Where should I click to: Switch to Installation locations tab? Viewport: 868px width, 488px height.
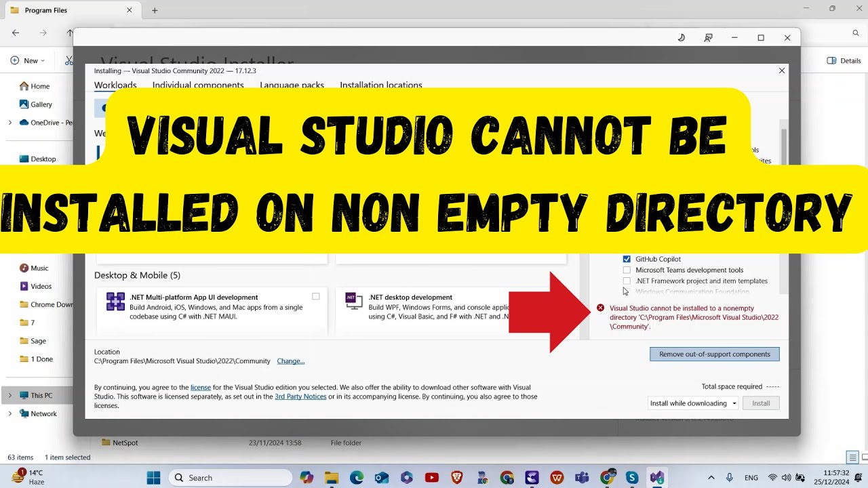tap(381, 85)
